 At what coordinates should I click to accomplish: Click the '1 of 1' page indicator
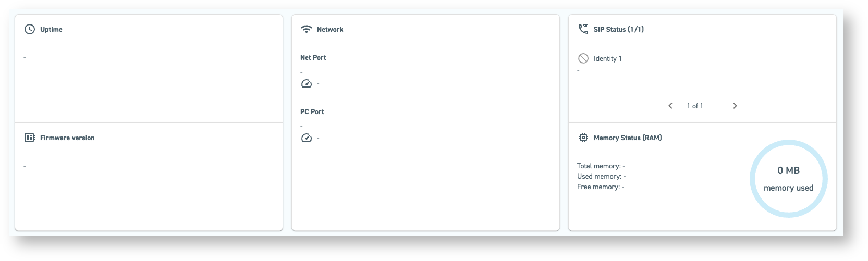click(x=695, y=106)
